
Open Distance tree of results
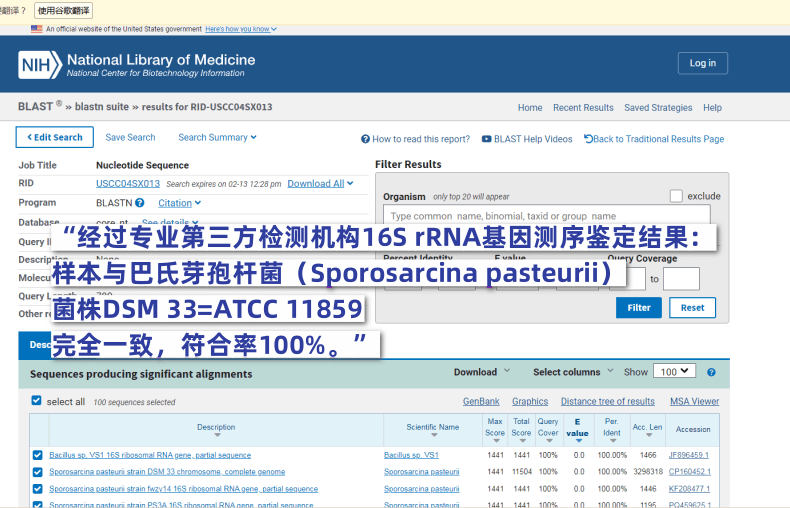coord(608,401)
